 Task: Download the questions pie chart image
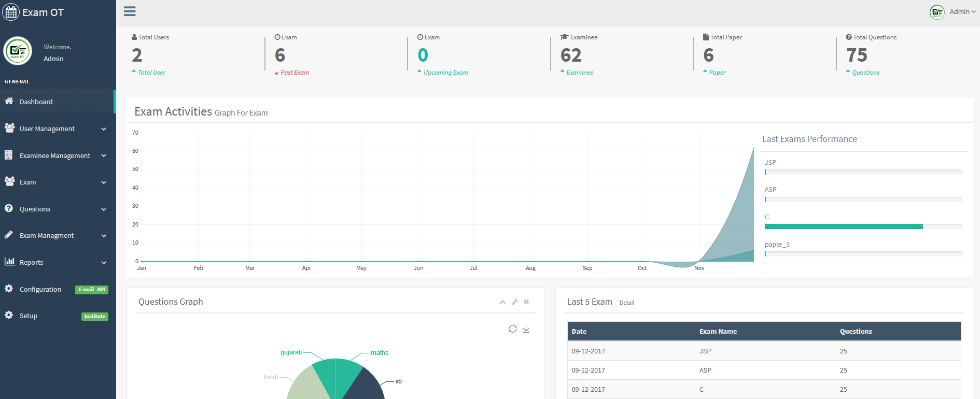[x=526, y=329]
